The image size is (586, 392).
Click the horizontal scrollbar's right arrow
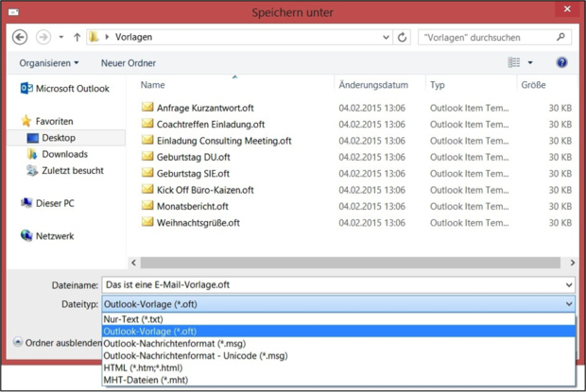(x=572, y=263)
